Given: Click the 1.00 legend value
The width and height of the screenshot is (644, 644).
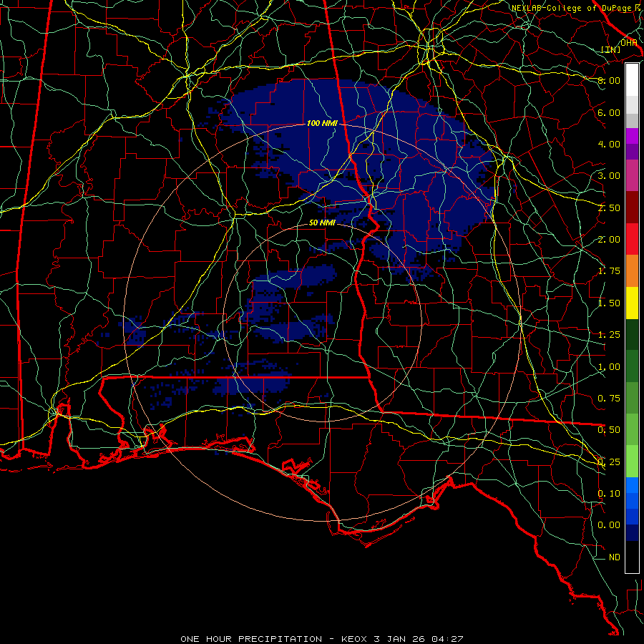Looking at the screenshot, I should click(x=609, y=367).
